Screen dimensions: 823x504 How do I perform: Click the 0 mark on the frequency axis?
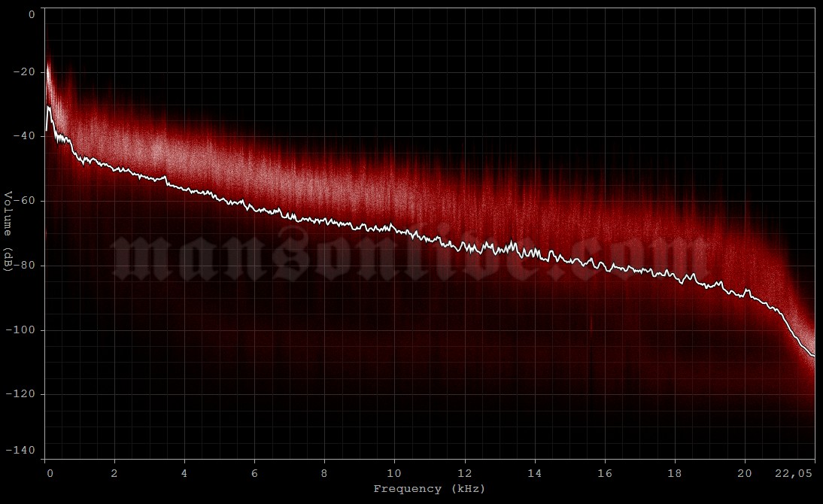point(49,473)
